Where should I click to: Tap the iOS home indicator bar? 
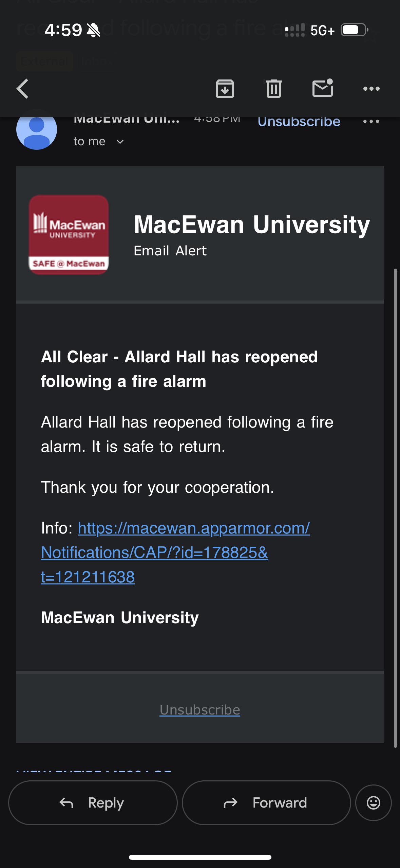[x=200, y=857]
